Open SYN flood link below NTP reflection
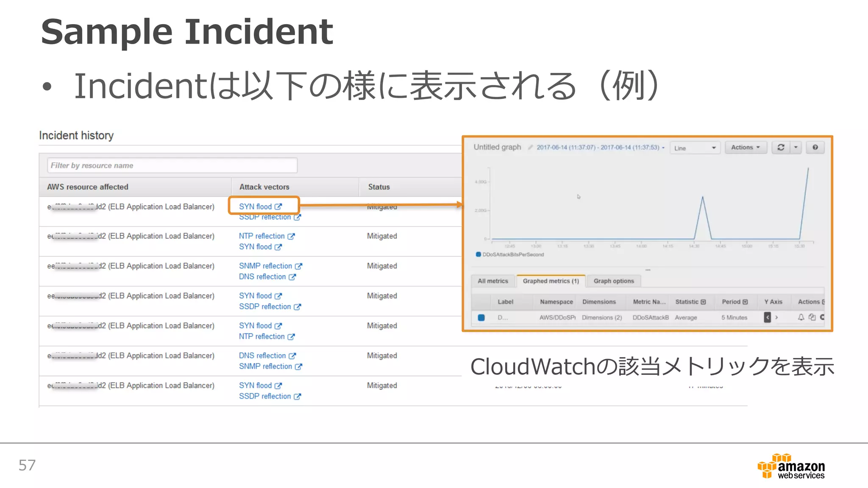Screen dimensions: 868x488 tap(255, 247)
